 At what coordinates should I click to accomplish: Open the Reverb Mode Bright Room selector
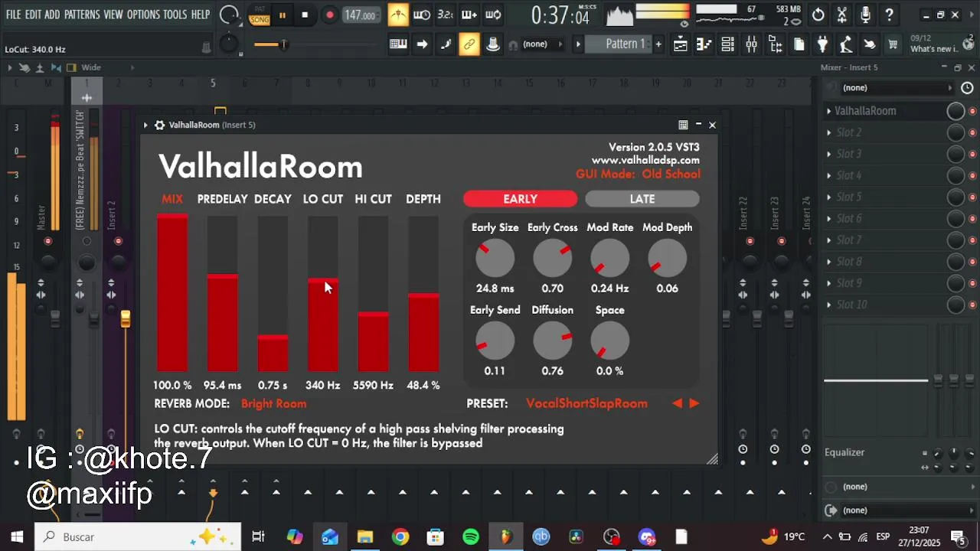(x=273, y=403)
